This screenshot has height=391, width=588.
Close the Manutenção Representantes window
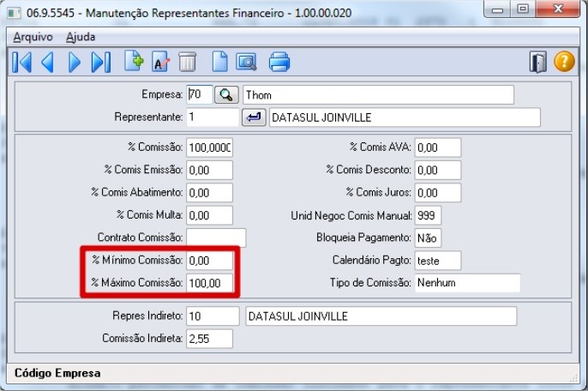(558, 9)
